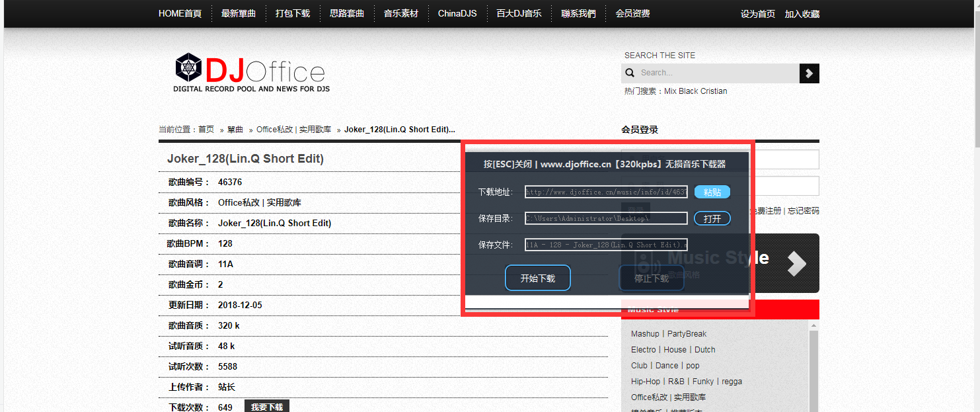This screenshot has height=412, width=980.
Task: Click hot search term Black
Action: pos(689,91)
